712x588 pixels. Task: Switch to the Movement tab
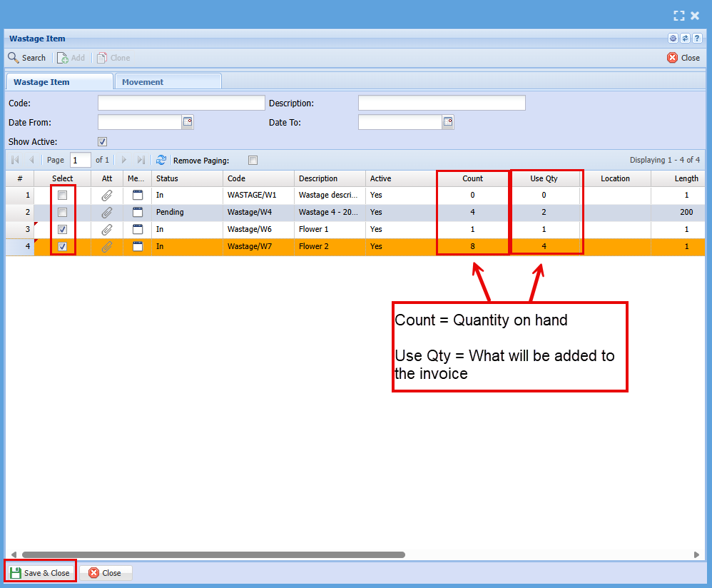click(168, 82)
